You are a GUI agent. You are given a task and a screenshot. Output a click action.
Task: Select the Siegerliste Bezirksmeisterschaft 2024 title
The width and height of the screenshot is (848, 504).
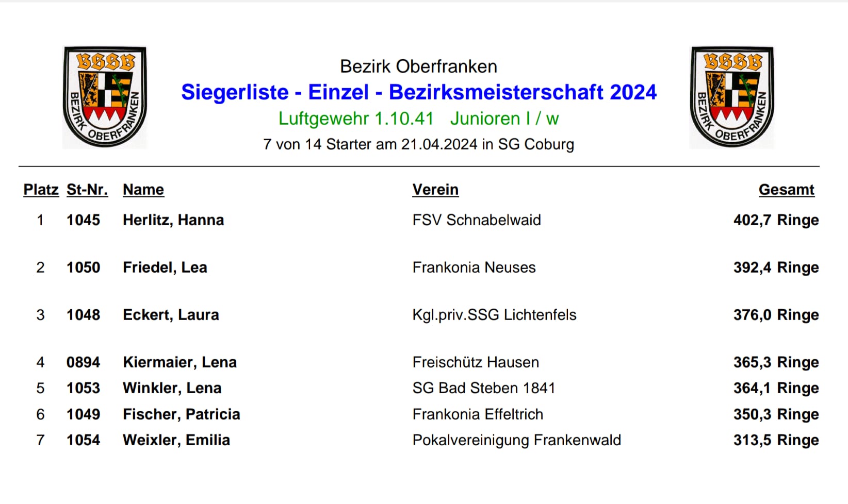point(419,92)
